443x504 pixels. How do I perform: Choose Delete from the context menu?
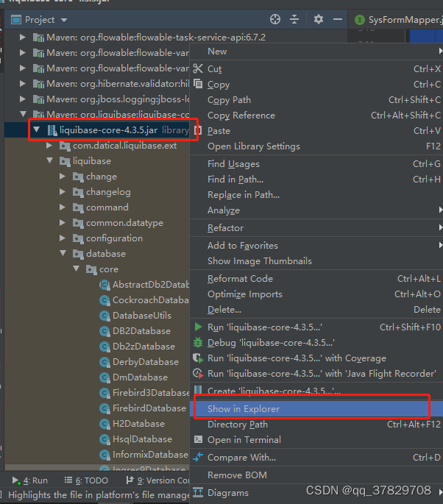pyautogui.click(x=316, y=309)
